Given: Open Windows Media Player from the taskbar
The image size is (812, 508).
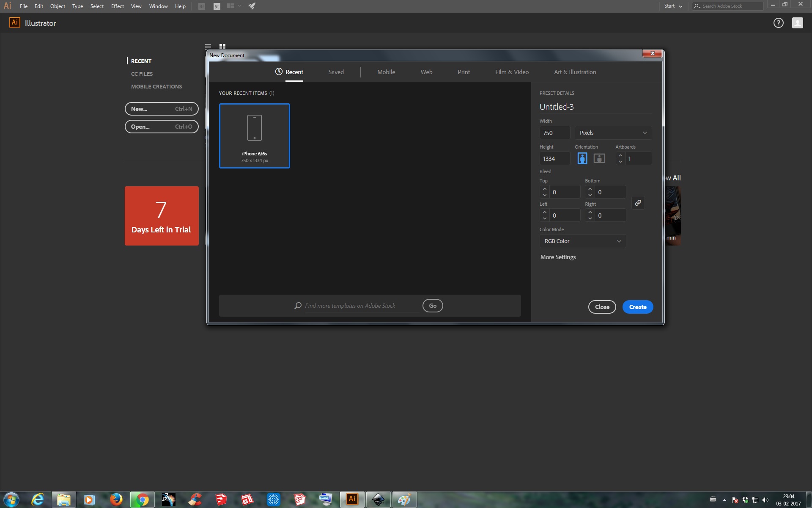Looking at the screenshot, I should (x=90, y=500).
